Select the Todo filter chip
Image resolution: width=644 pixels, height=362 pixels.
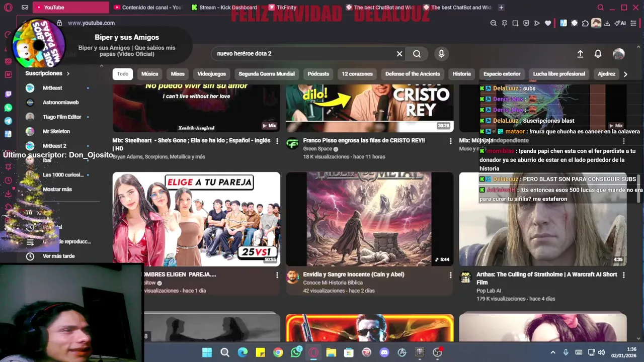tap(123, 74)
